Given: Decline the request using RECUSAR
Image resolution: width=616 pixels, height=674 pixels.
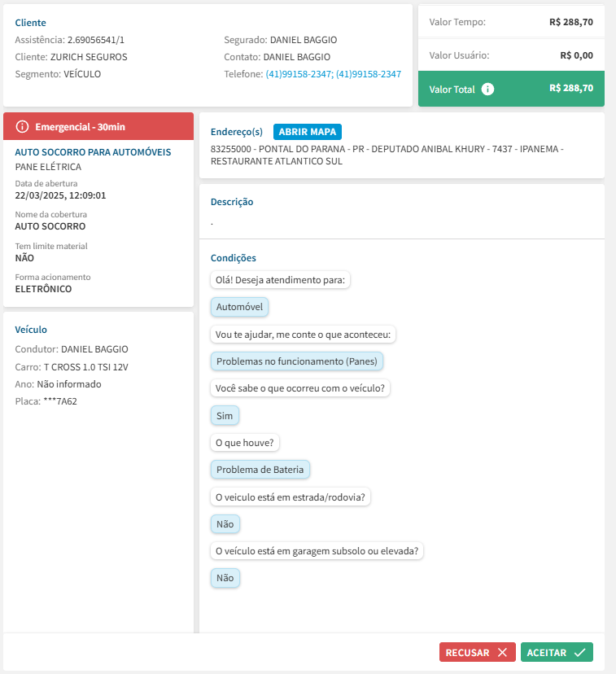Looking at the screenshot, I should [477, 653].
